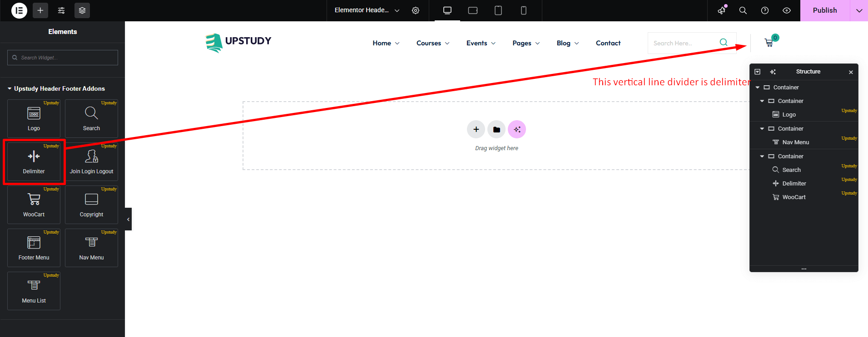Switch to mobile preview mode
The image size is (868, 337).
[524, 10]
